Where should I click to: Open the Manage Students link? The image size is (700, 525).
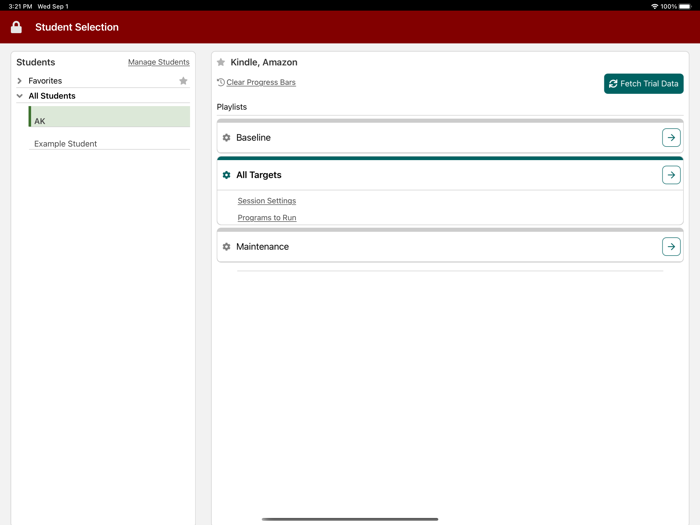tap(158, 62)
